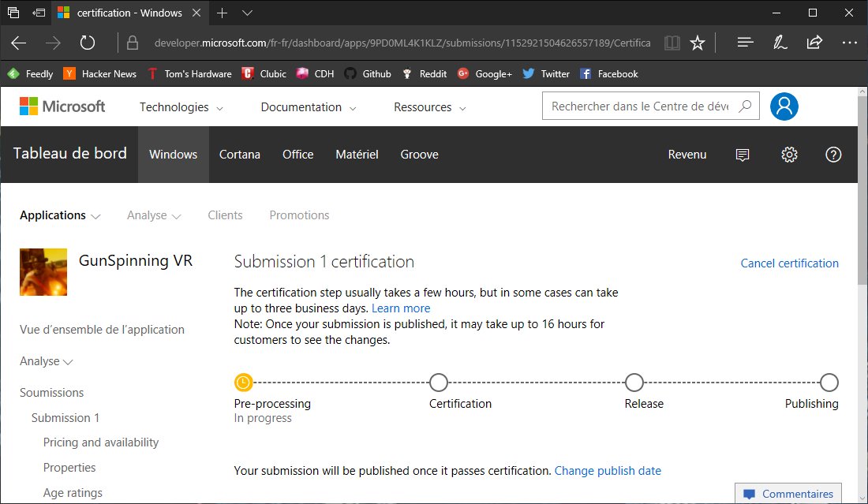This screenshot has width=868, height=504.
Task: Open Feedly bookmark
Action: pyautogui.click(x=31, y=73)
